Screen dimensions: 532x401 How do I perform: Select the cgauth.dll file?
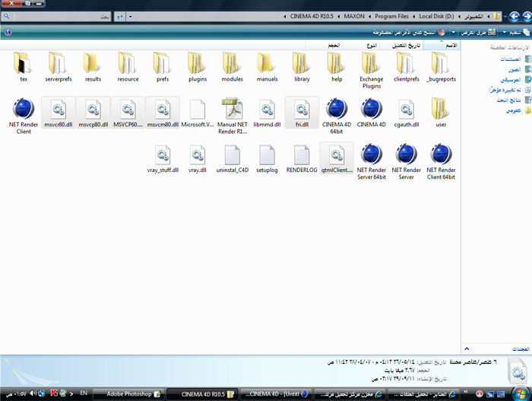pos(406,112)
